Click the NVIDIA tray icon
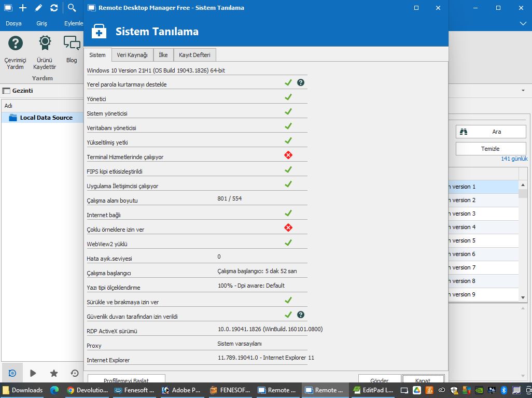Screen dimensions: 532x398 point(479,390)
